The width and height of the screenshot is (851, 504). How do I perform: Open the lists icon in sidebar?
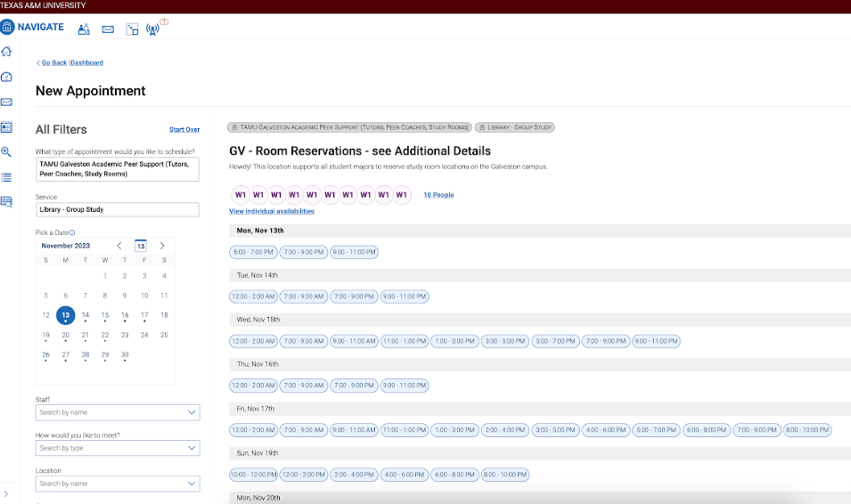6,177
